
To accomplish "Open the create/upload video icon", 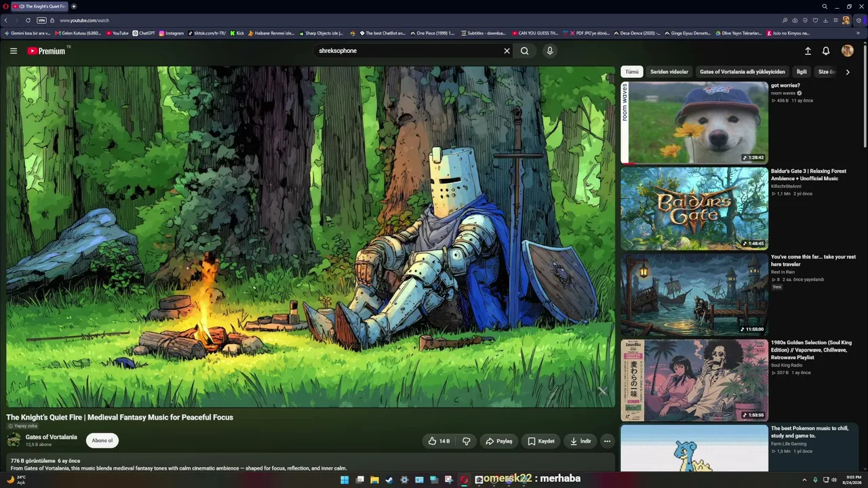I will click(x=808, y=51).
